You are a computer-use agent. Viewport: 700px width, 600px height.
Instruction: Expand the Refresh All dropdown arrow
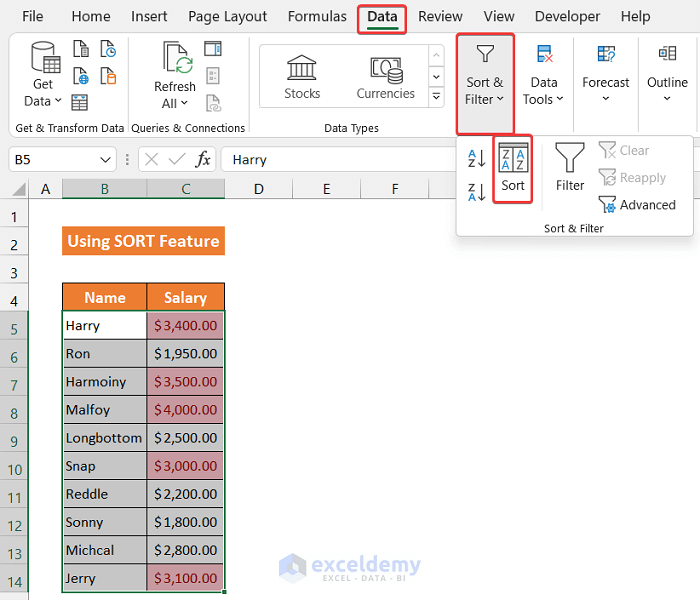pos(184,103)
